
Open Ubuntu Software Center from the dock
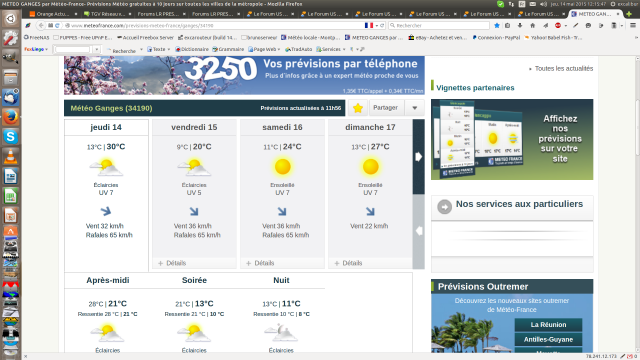[x=10, y=231]
